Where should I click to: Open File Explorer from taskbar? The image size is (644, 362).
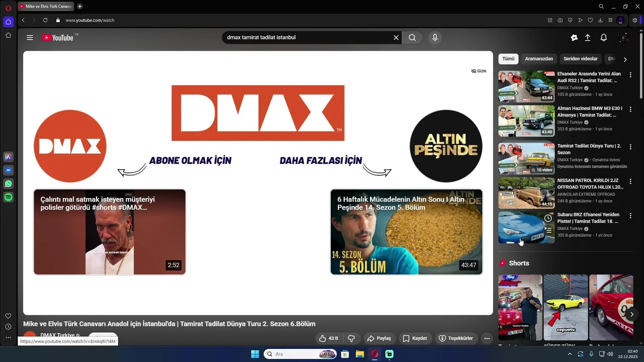click(360, 354)
